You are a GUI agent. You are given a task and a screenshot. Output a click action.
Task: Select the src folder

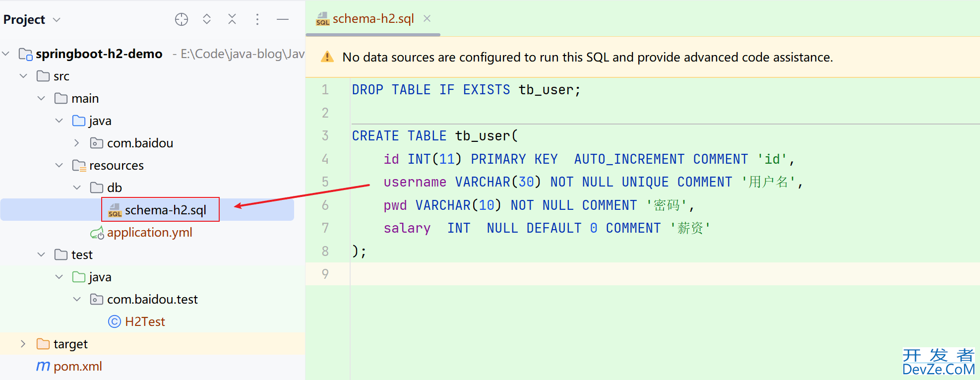(61, 76)
